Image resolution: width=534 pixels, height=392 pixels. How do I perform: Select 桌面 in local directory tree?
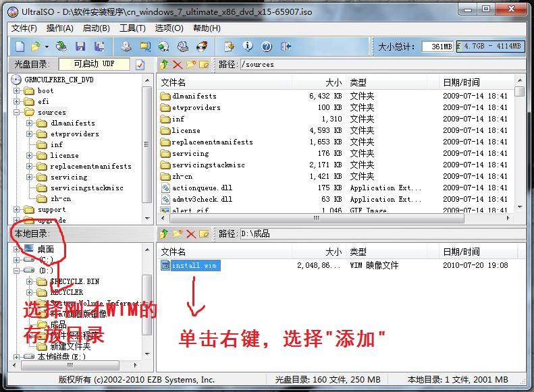pos(46,249)
